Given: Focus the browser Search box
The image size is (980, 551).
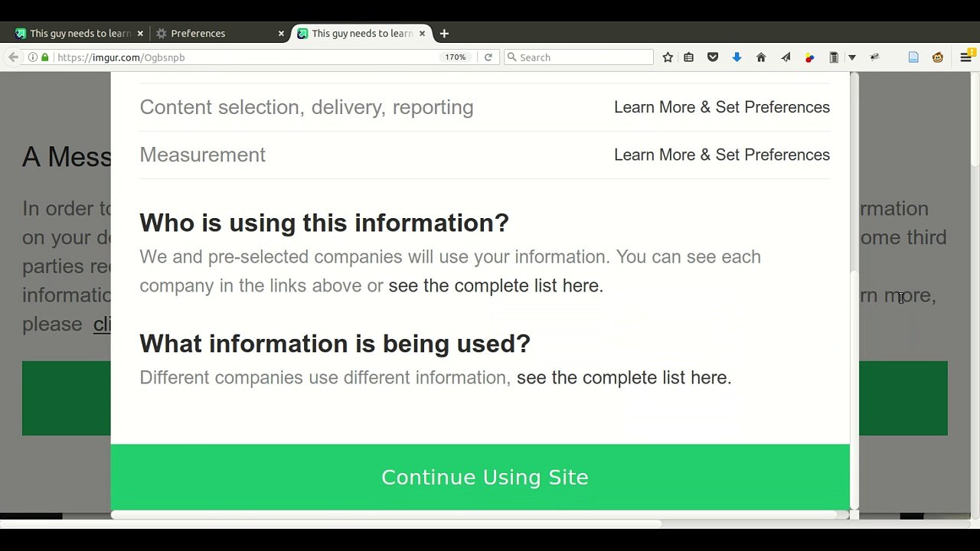Looking at the screenshot, I should 578,57.
